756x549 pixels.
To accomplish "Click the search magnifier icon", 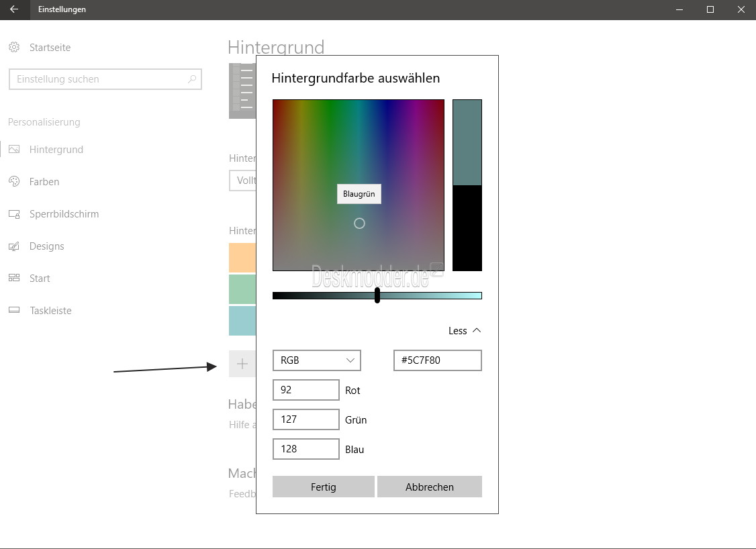I will [x=192, y=79].
